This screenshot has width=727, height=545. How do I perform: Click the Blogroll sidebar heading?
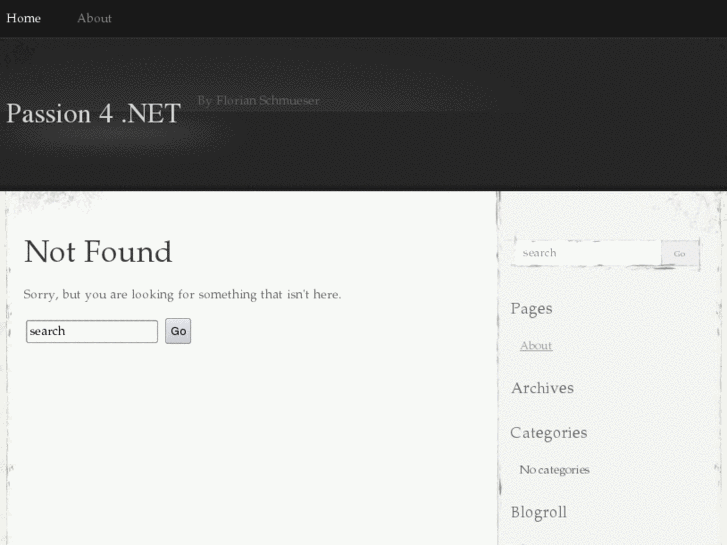coord(538,512)
